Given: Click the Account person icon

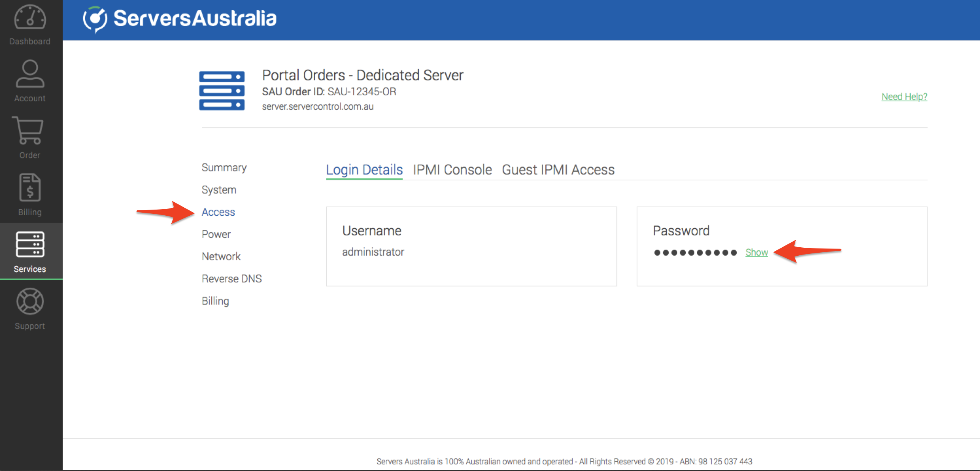Looking at the screenshot, I should pyautogui.click(x=30, y=74).
